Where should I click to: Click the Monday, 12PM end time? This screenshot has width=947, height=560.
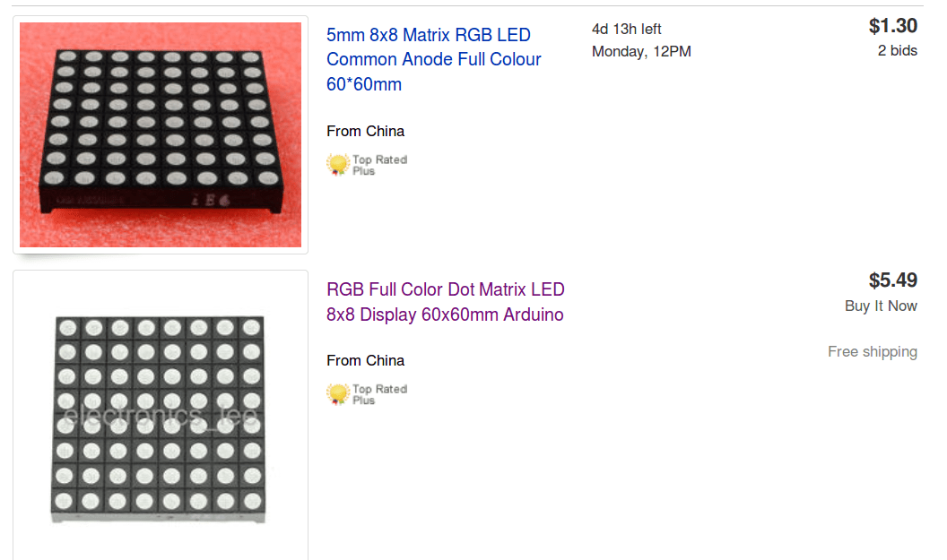641,52
